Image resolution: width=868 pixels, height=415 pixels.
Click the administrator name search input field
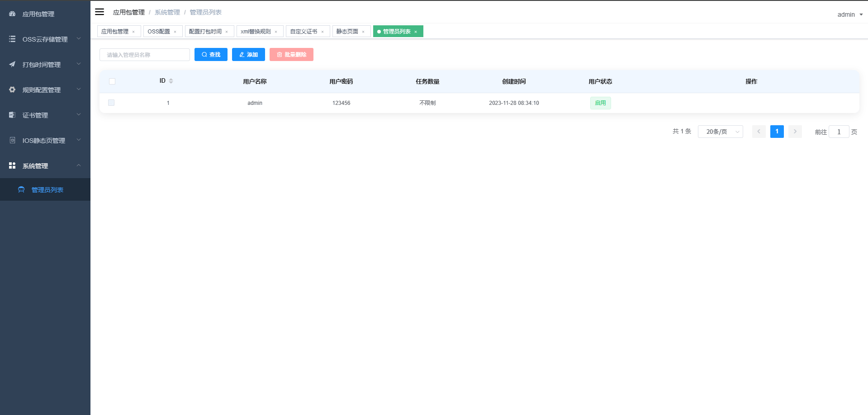coord(145,54)
